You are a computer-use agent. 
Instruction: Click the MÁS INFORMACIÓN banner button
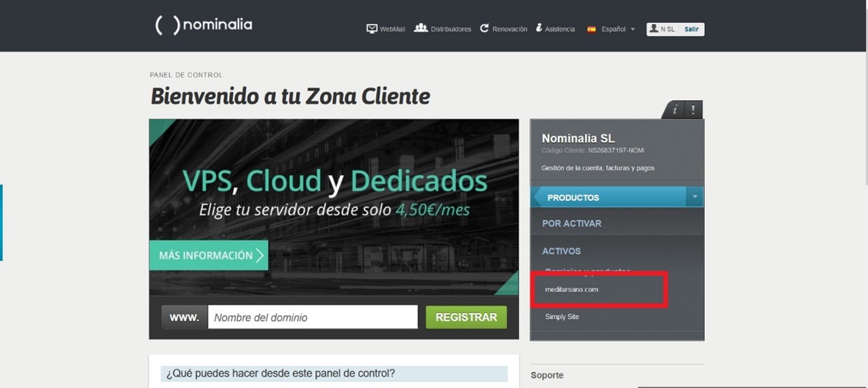pyautogui.click(x=208, y=255)
